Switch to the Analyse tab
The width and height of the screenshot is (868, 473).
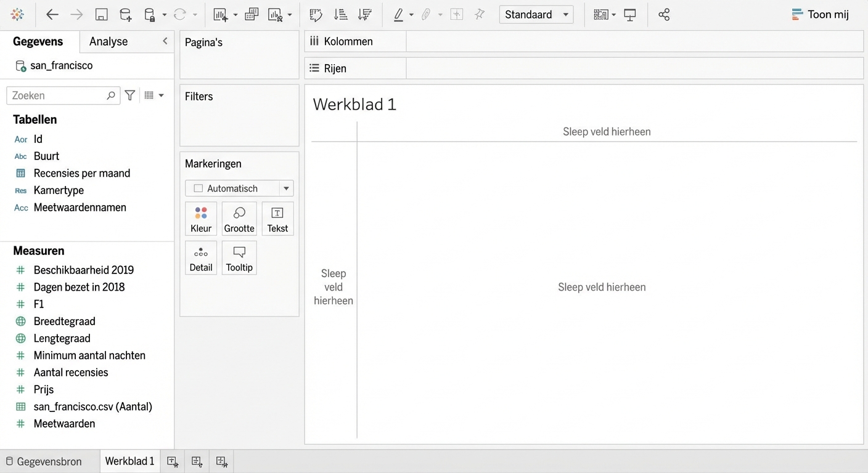pyautogui.click(x=108, y=41)
